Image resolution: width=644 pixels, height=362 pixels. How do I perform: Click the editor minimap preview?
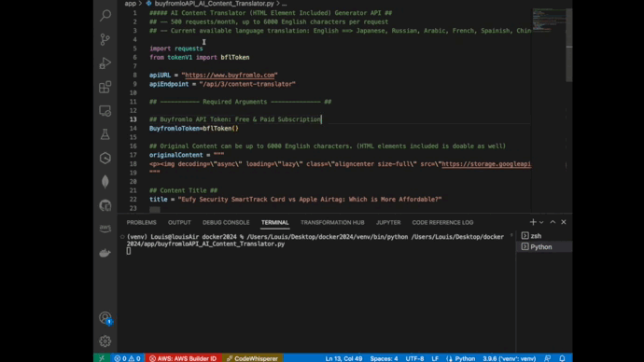pos(548,20)
